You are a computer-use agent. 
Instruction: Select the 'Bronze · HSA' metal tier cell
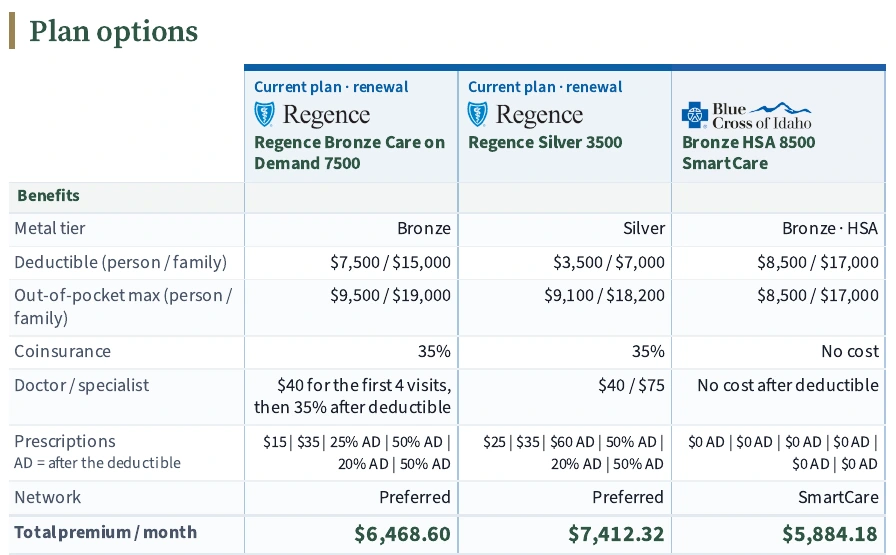[830, 229]
